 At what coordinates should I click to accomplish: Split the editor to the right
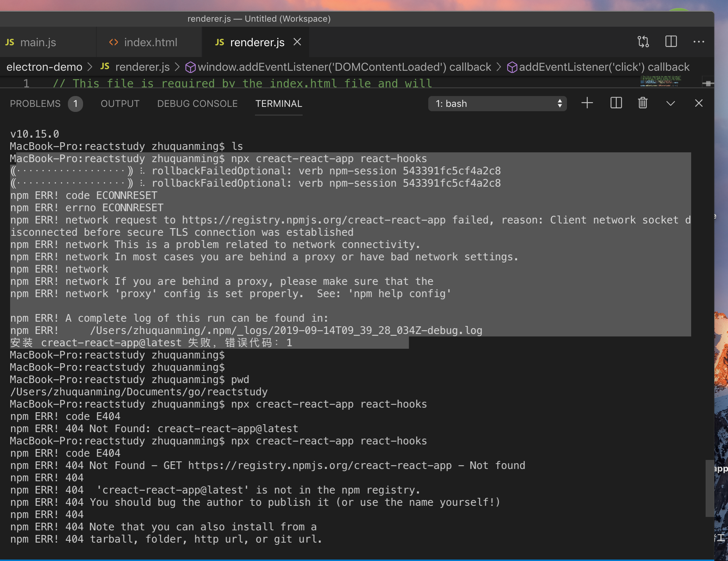(x=671, y=42)
